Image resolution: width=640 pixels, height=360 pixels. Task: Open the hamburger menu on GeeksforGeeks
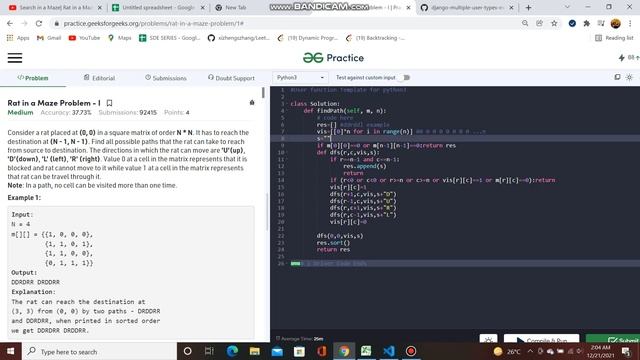point(15,58)
